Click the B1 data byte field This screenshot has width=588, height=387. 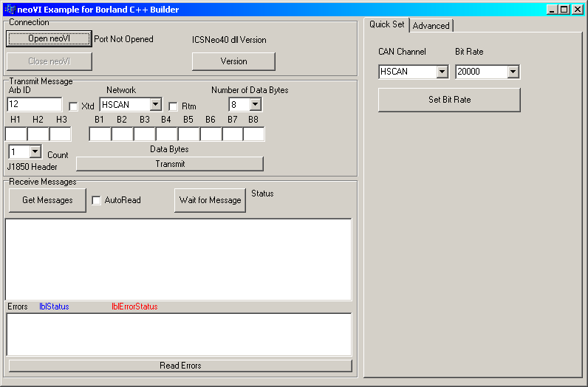pyautogui.click(x=100, y=134)
